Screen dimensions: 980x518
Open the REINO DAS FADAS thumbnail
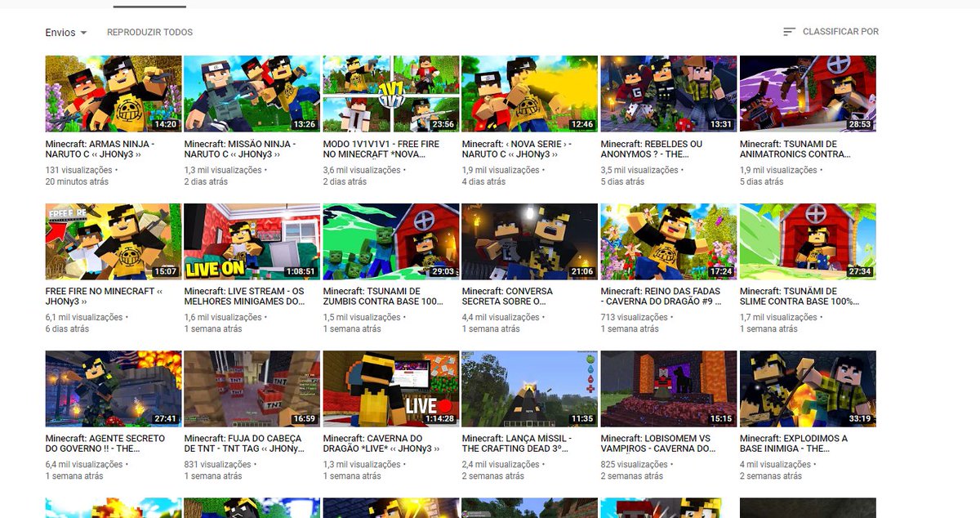coord(669,241)
